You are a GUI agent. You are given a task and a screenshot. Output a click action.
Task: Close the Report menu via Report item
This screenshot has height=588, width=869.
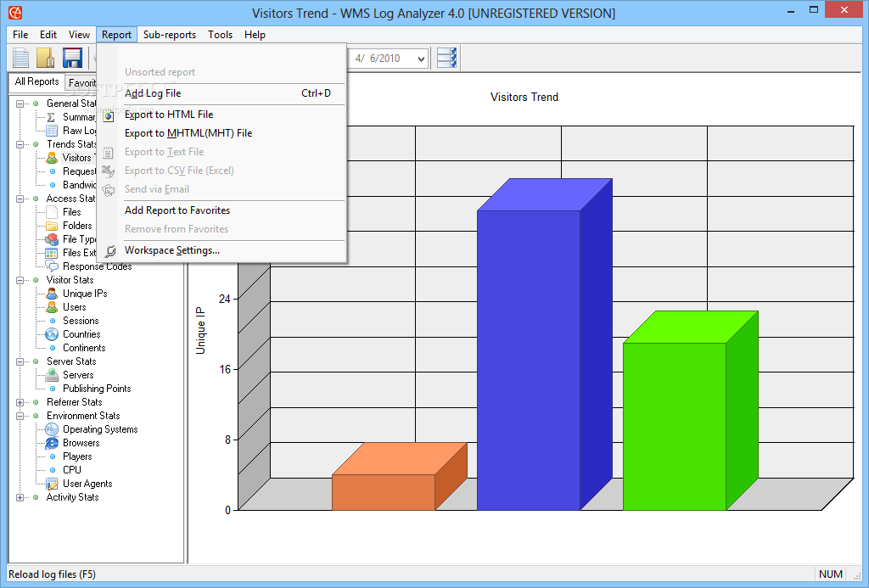116,34
